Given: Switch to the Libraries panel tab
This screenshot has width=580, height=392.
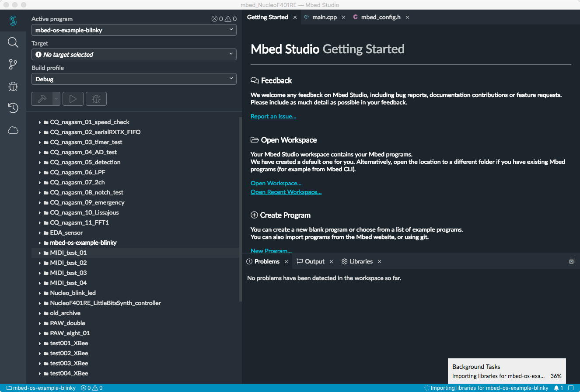Looking at the screenshot, I should [x=361, y=261].
